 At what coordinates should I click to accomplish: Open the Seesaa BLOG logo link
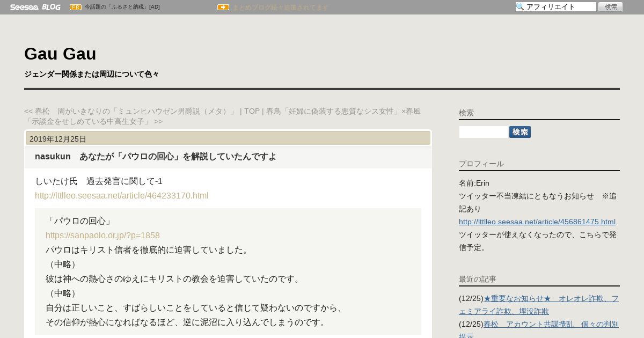(x=35, y=7)
